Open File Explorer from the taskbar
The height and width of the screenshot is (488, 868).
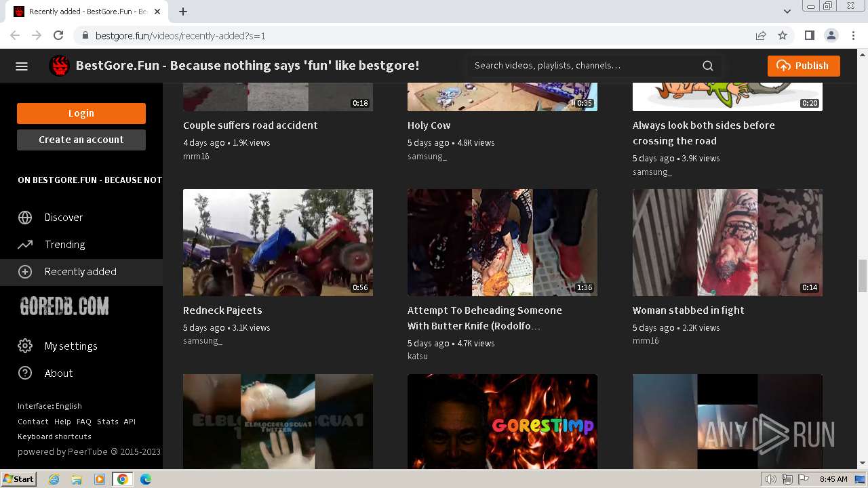(x=77, y=479)
